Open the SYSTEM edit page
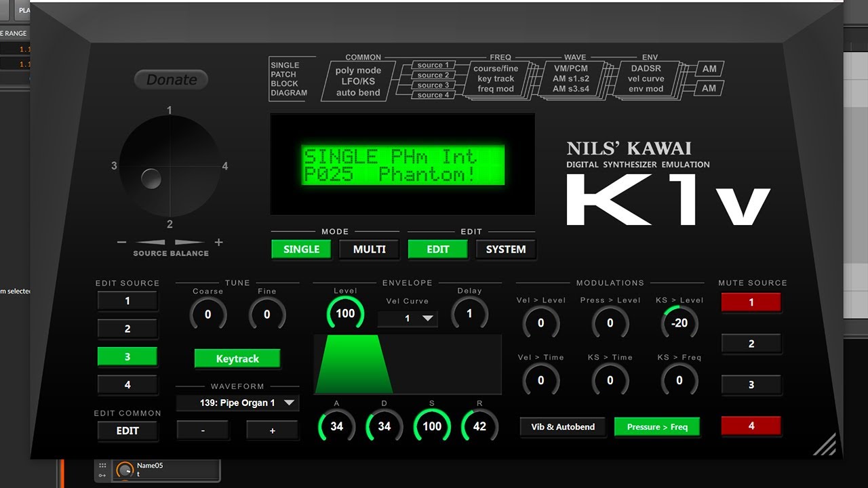 pos(506,249)
